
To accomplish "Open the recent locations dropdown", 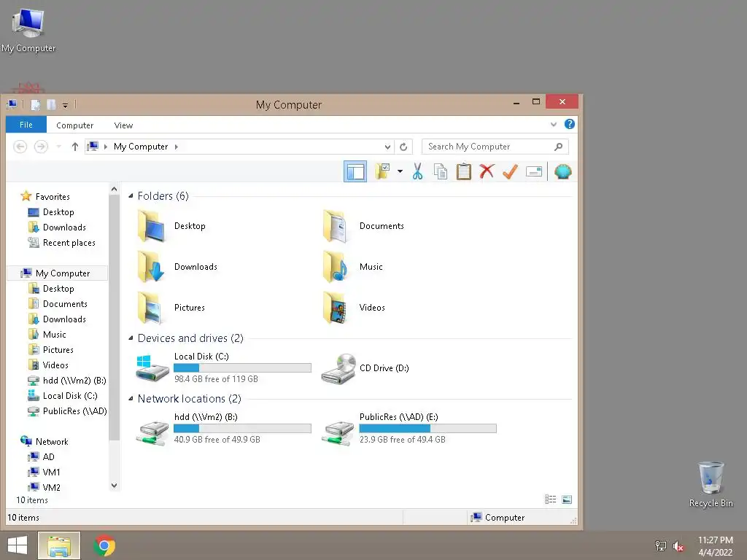I will (58, 147).
